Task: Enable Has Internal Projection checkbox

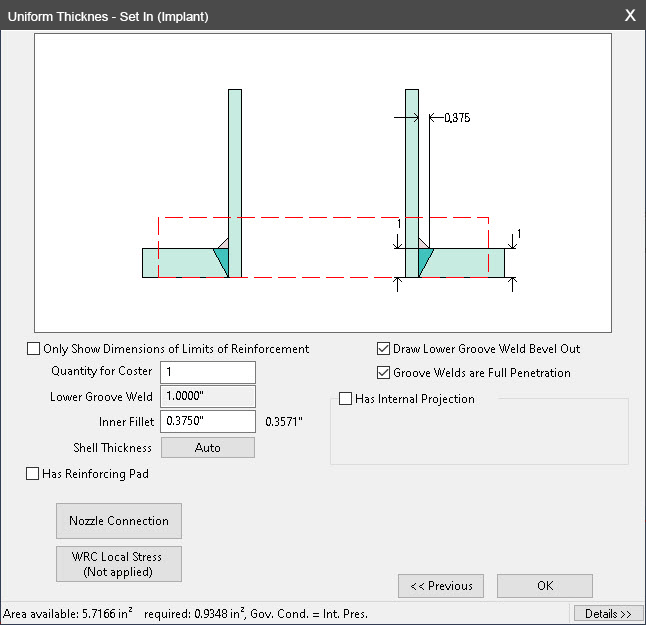Action: [345, 398]
